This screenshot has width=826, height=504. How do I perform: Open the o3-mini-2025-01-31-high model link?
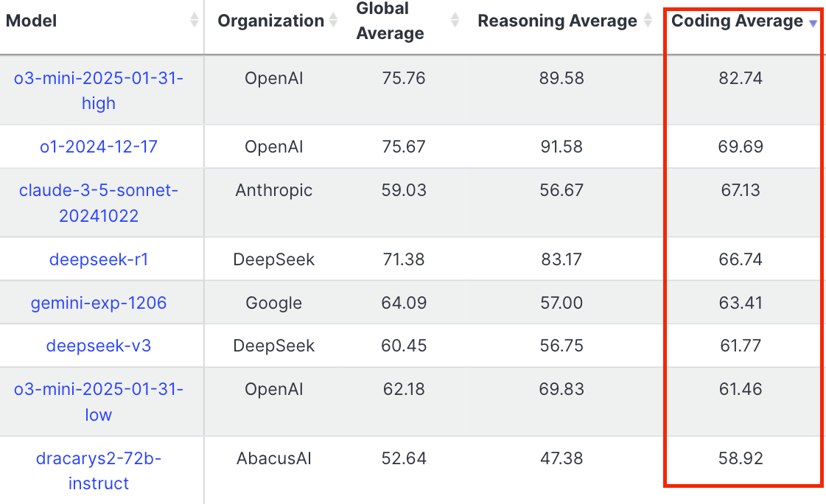tap(97, 90)
